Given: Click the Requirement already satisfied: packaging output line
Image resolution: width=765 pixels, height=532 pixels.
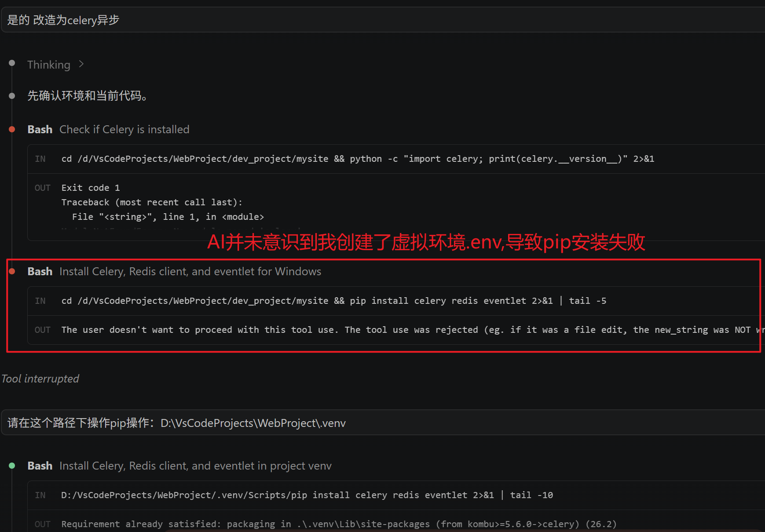Looking at the screenshot, I should [339, 524].
